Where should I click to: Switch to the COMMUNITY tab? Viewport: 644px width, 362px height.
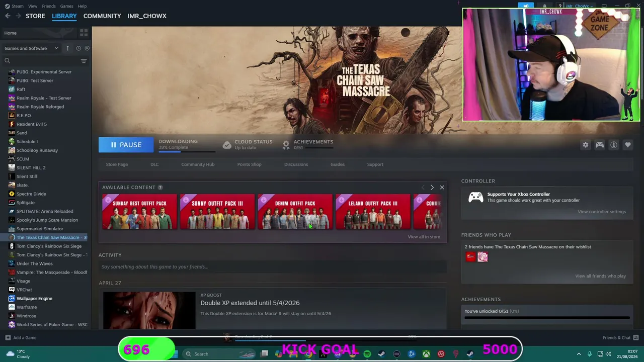tap(102, 16)
